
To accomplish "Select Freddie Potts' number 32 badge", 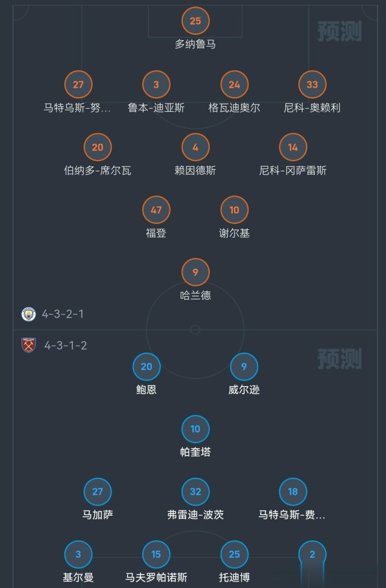I will point(195,492).
